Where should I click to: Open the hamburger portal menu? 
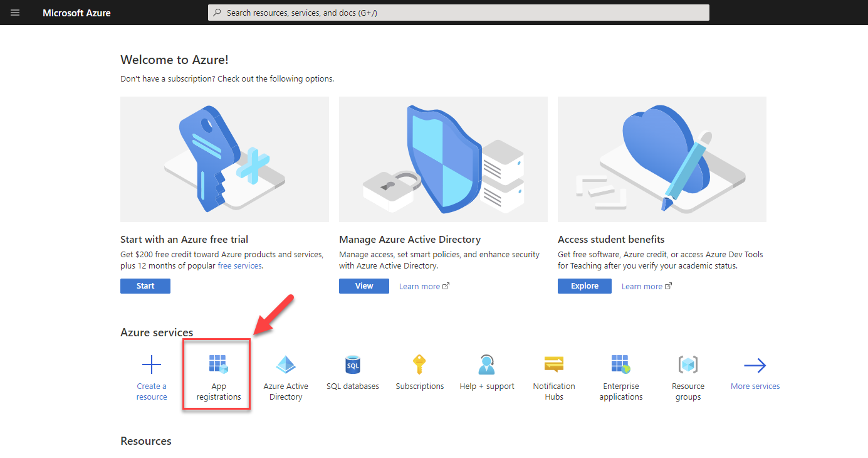tap(15, 13)
